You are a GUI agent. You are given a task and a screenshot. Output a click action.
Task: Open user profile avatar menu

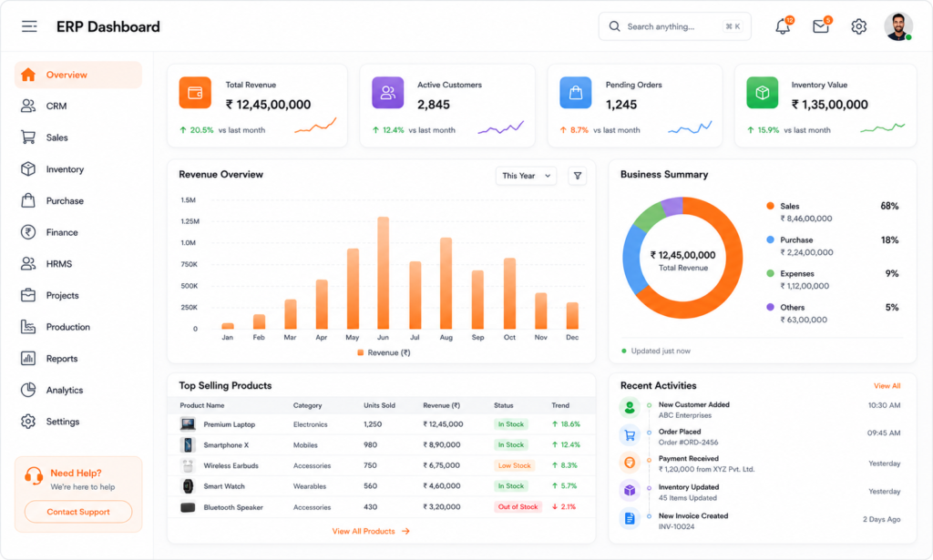897,26
